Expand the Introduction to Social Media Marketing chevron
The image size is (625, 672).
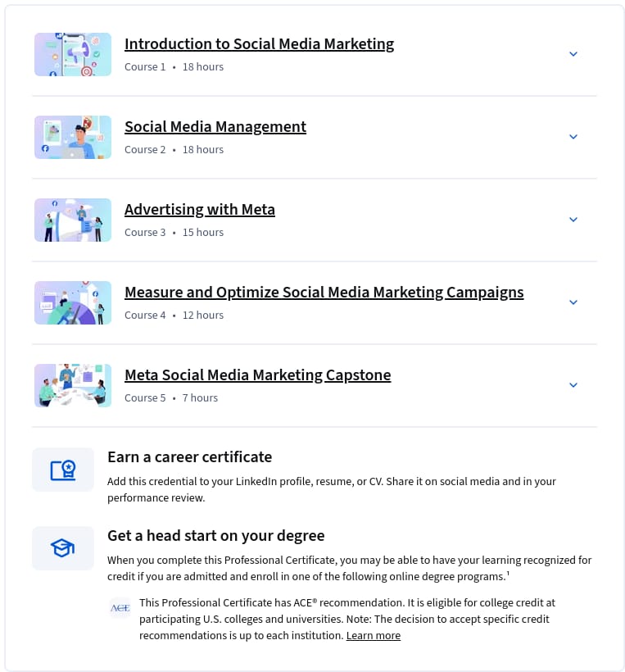[x=573, y=54]
